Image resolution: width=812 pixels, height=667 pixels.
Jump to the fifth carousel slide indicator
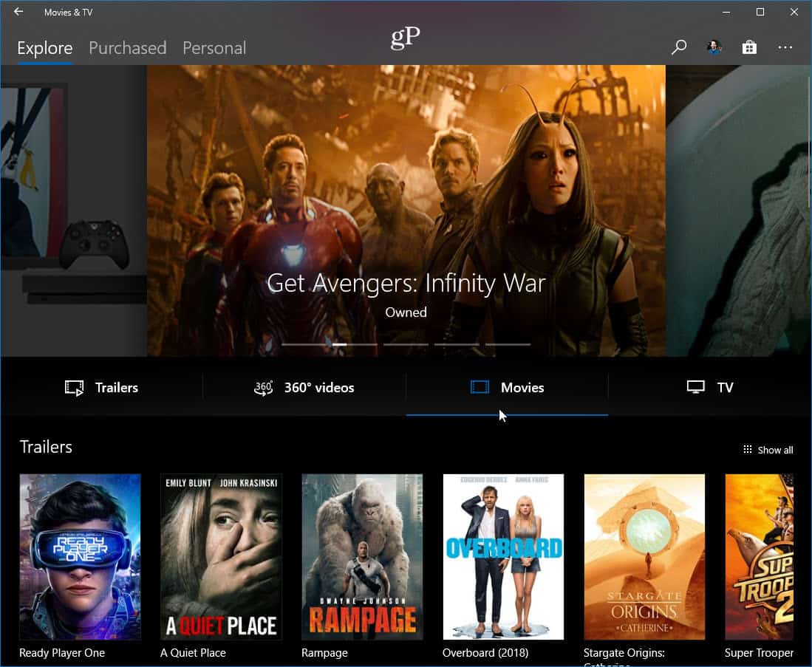tap(508, 344)
